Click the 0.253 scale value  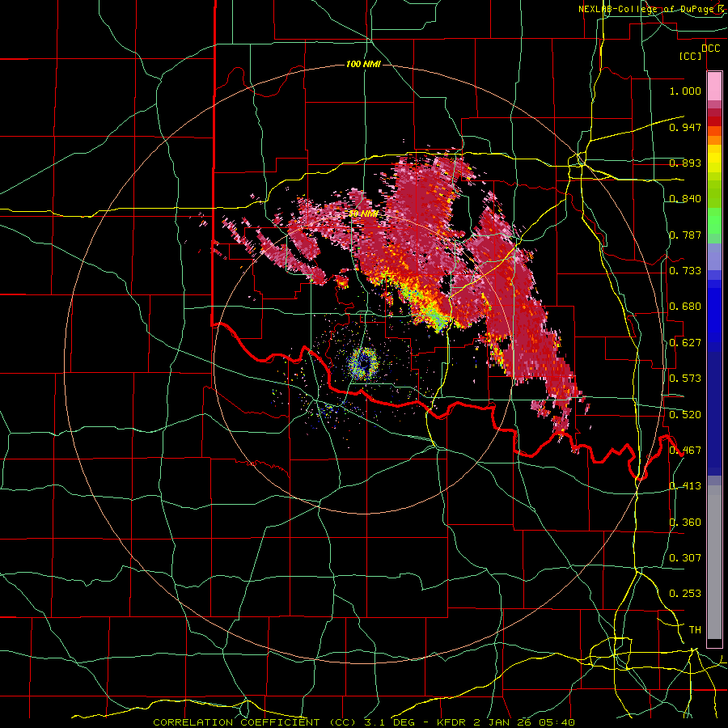[685, 593]
